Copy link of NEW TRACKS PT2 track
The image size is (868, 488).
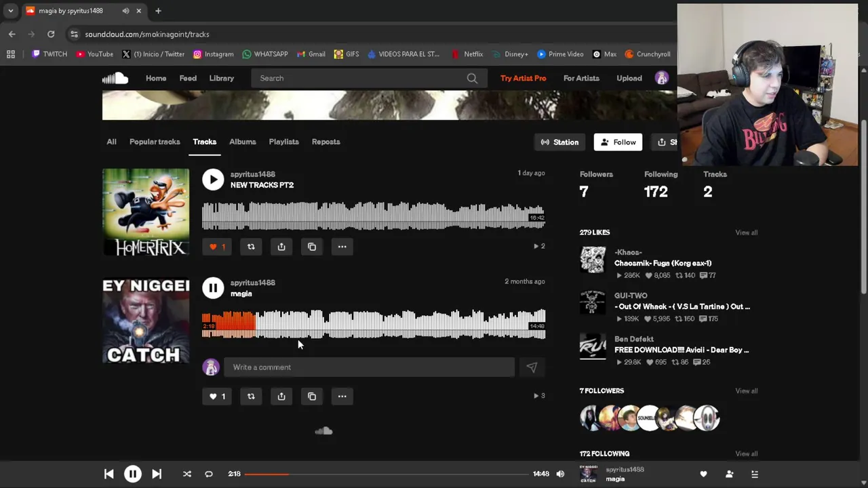point(312,247)
